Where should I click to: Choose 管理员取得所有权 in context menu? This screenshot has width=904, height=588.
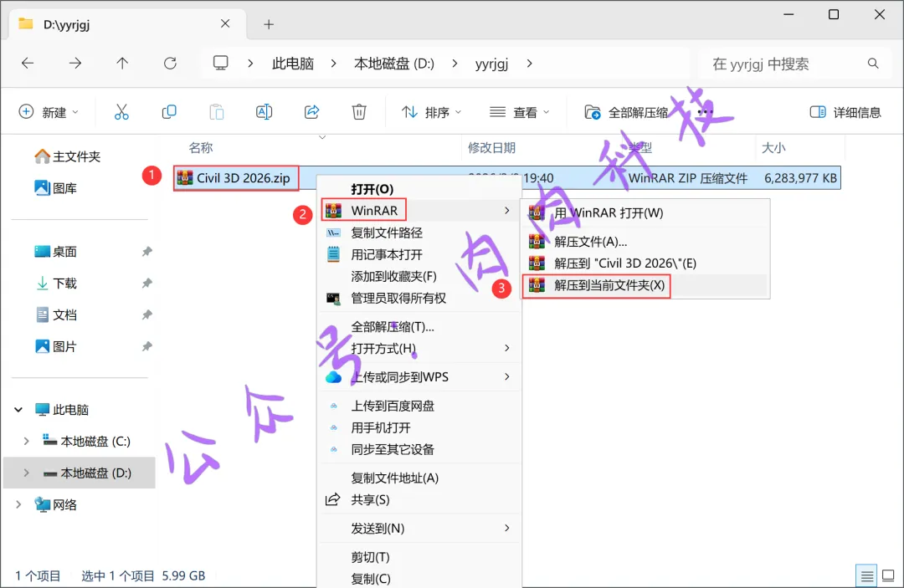[419, 299]
